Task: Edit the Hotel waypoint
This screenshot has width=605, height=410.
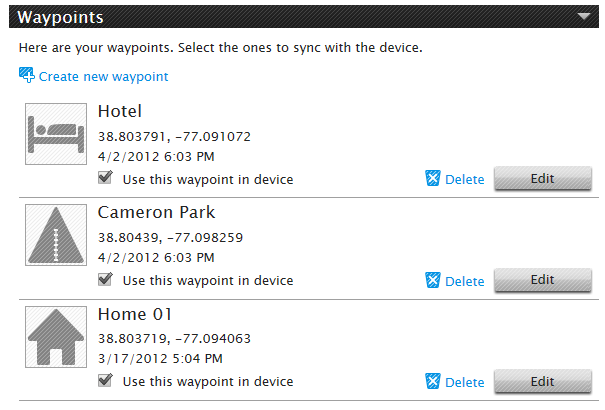Action: [542, 178]
